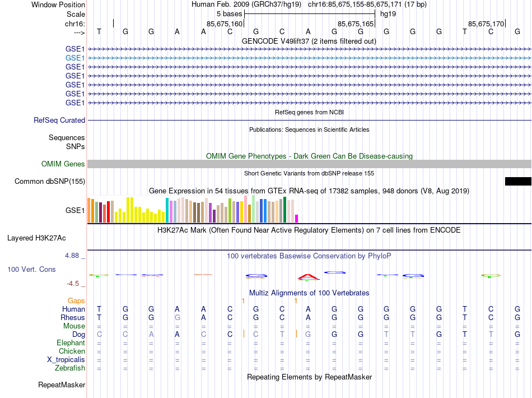532x398 pixels.
Task: Select the X_tropicalis alignment row label
Action: (x=66, y=360)
